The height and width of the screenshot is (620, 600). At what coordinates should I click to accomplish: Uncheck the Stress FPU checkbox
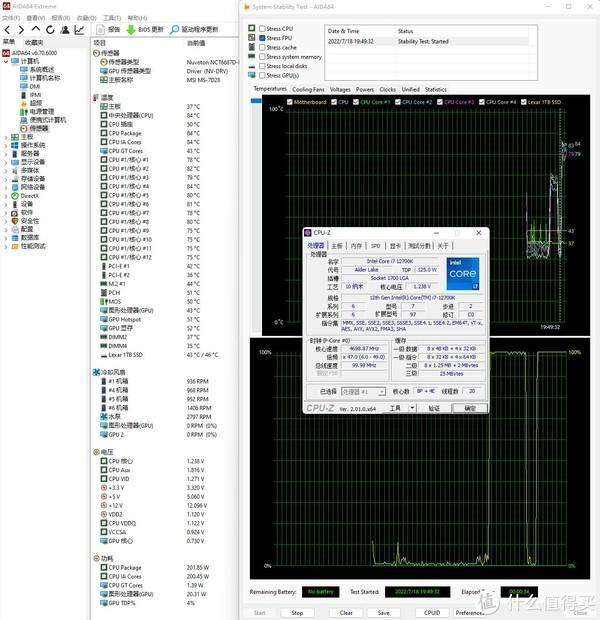tap(262, 38)
